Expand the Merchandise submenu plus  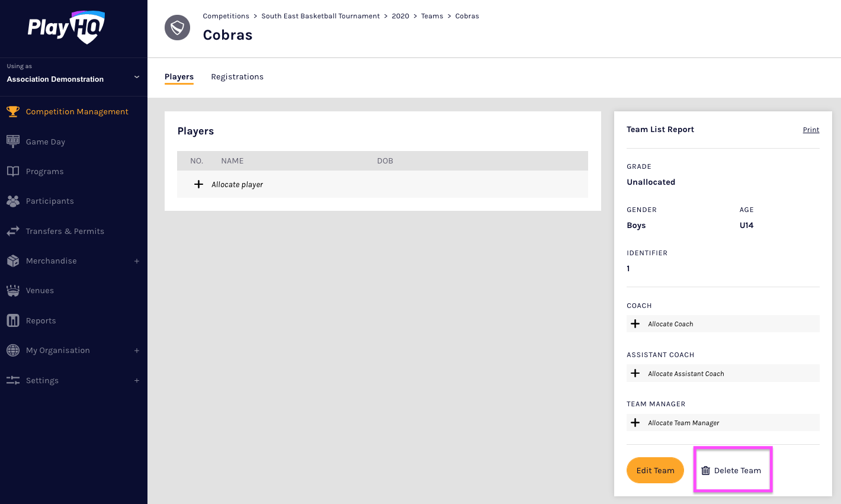(137, 261)
